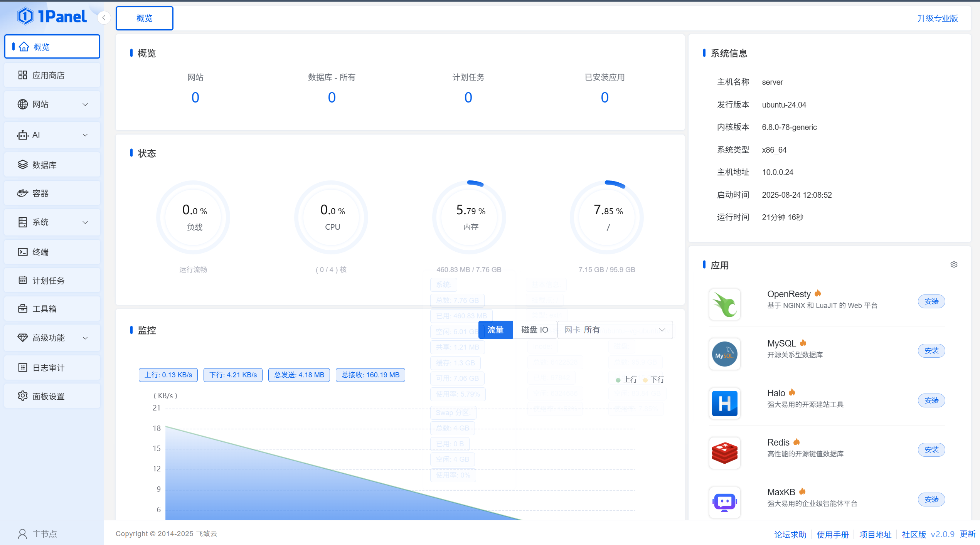Switch monitor view to 磁盘 IO
Screen dimensions: 980x545
pos(534,330)
